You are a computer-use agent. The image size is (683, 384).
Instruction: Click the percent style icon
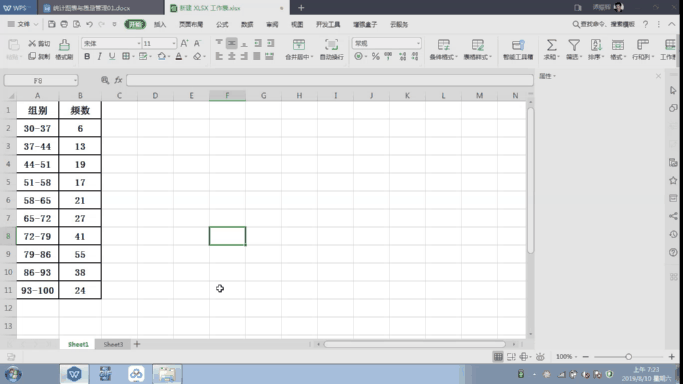click(375, 57)
